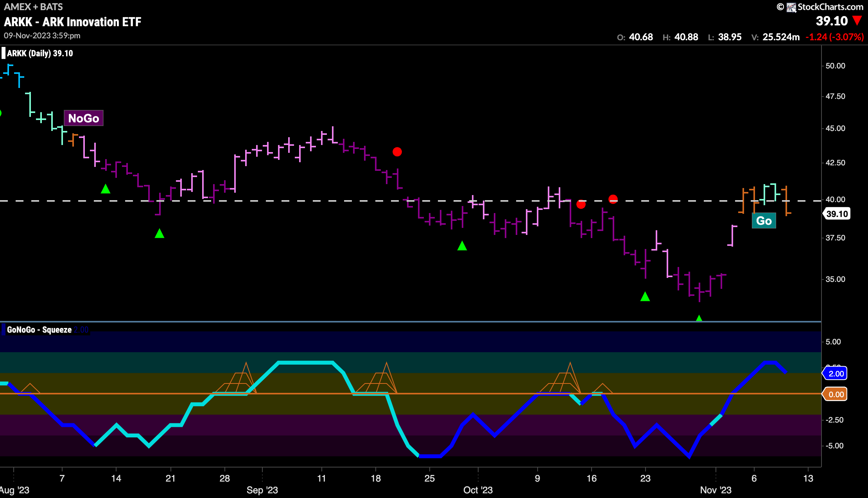This screenshot has height=498, width=868.
Task: Click the red dot near October 18
Action: tap(613, 199)
